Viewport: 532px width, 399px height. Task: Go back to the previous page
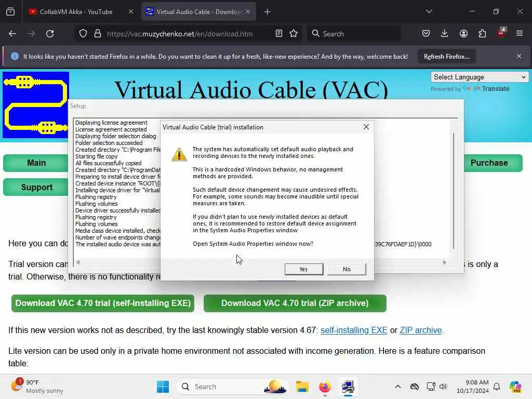click(12, 34)
